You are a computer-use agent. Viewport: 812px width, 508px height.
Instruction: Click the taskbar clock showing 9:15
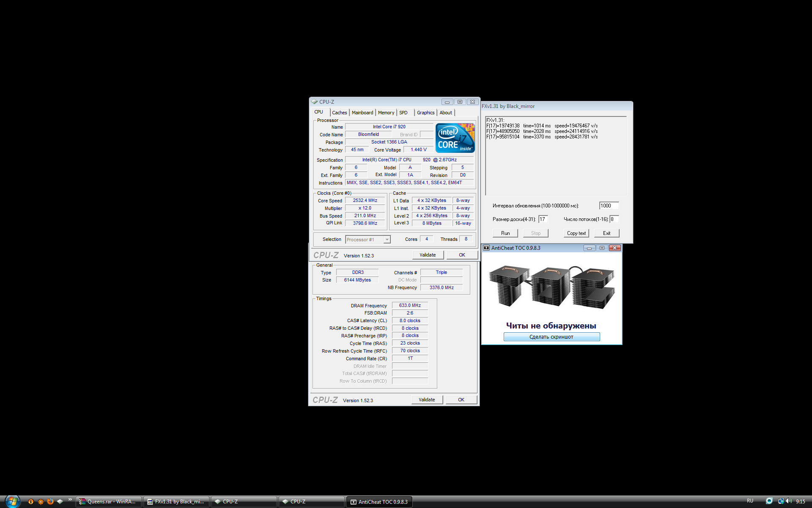click(x=801, y=502)
